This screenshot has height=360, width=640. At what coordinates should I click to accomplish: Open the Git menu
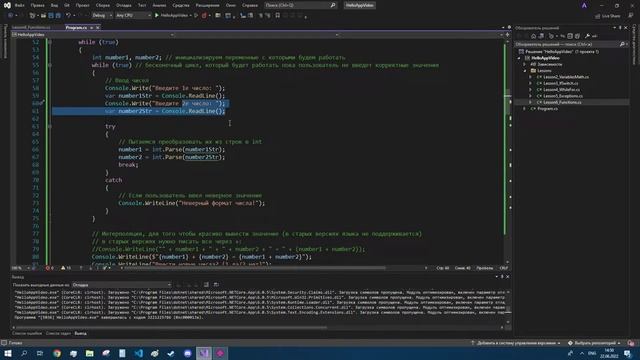click(67, 5)
